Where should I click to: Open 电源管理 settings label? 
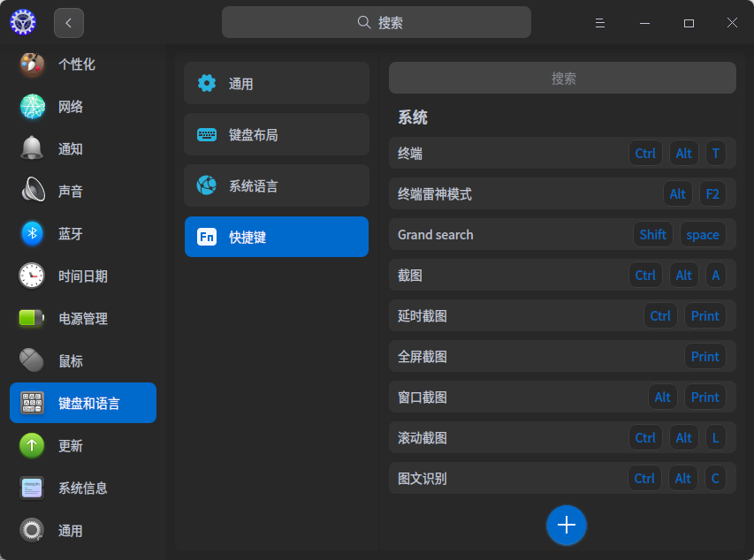tap(83, 319)
